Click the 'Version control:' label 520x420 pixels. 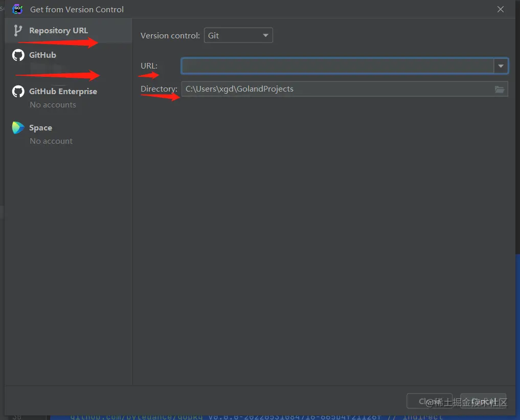[x=170, y=36]
